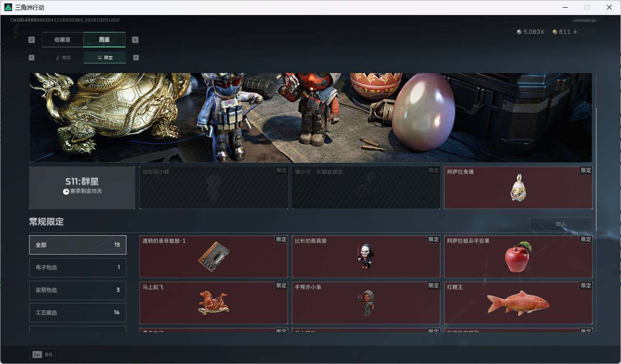The height and width of the screenshot is (364, 621).
Task: Click the gold currency coin icon
Action: [555, 32]
